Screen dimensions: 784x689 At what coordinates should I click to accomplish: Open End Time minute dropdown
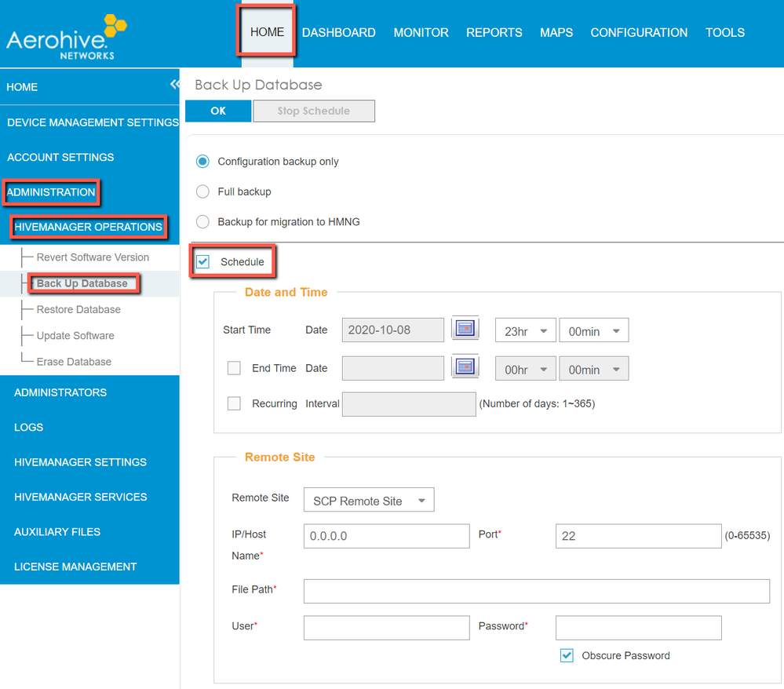(x=593, y=369)
